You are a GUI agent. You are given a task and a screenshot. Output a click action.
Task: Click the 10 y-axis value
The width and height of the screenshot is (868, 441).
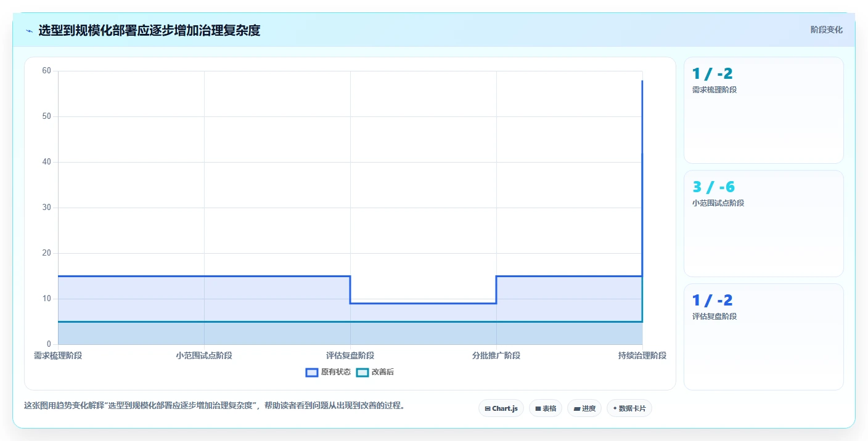tap(46, 299)
